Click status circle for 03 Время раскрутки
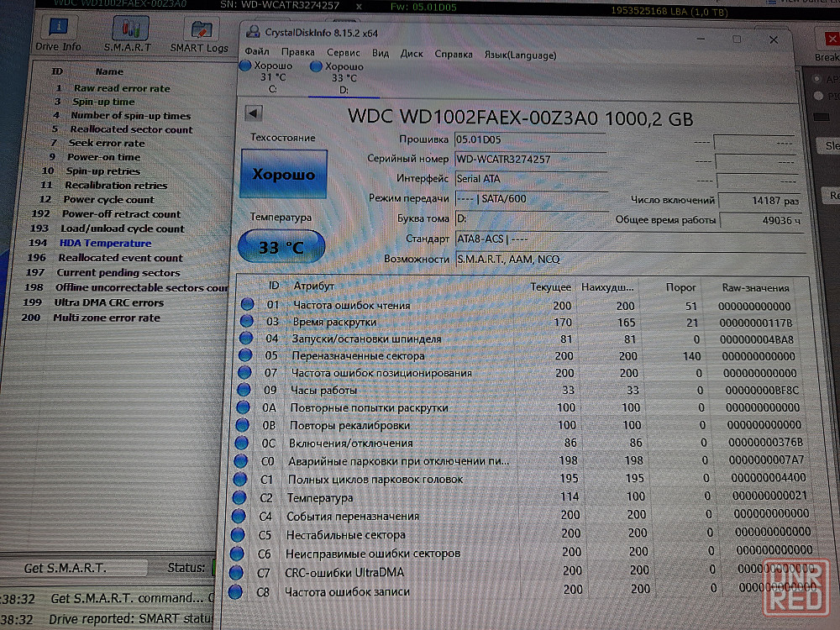The height and width of the screenshot is (630, 840). point(246,322)
